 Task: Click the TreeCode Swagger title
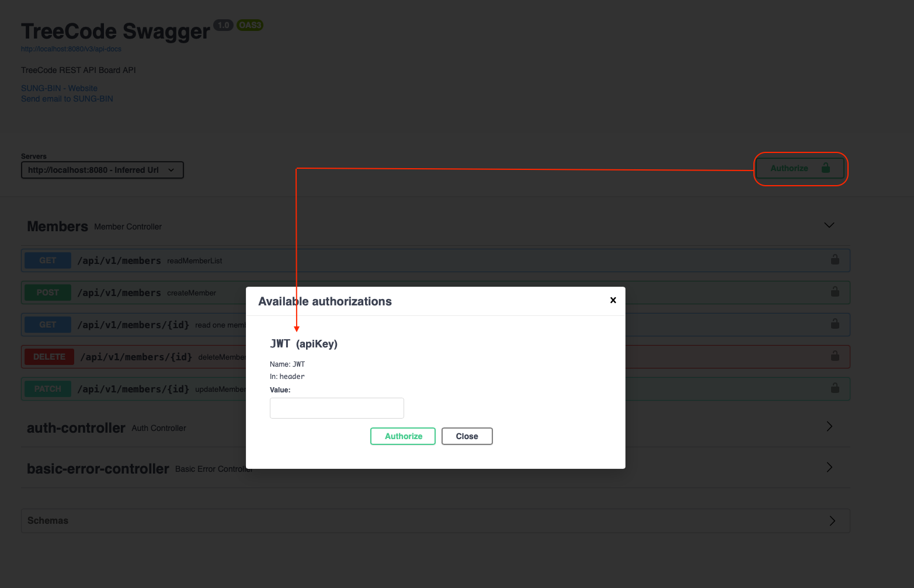(116, 31)
